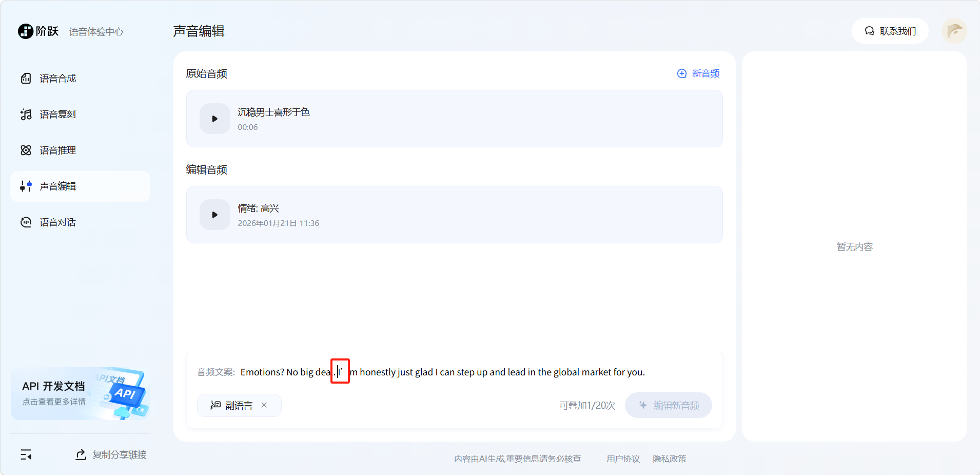The image size is (980, 475).
Task: Click 复制分享链接 share icon
Action: click(81, 454)
